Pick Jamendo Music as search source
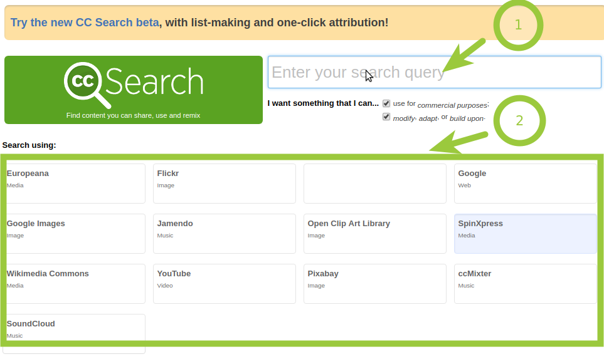This screenshot has width=604, height=364. pyautogui.click(x=225, y=234)
